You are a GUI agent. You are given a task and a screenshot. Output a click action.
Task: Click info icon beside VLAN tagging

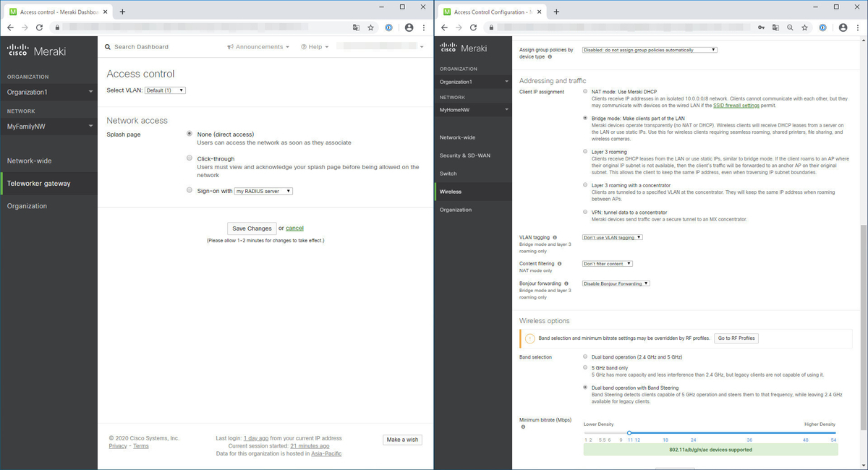coord(556,237)
